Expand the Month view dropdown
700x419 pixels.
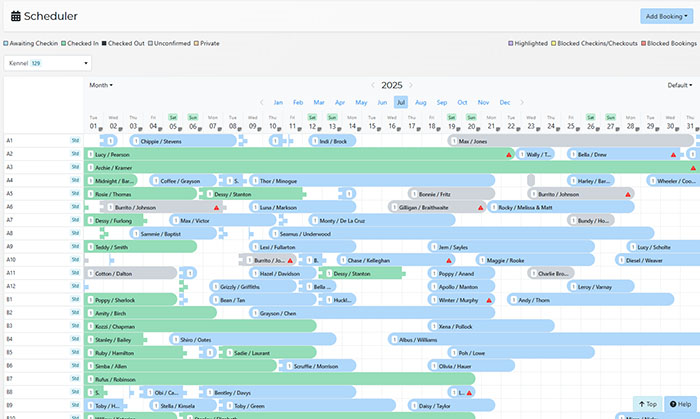[101, 85]
